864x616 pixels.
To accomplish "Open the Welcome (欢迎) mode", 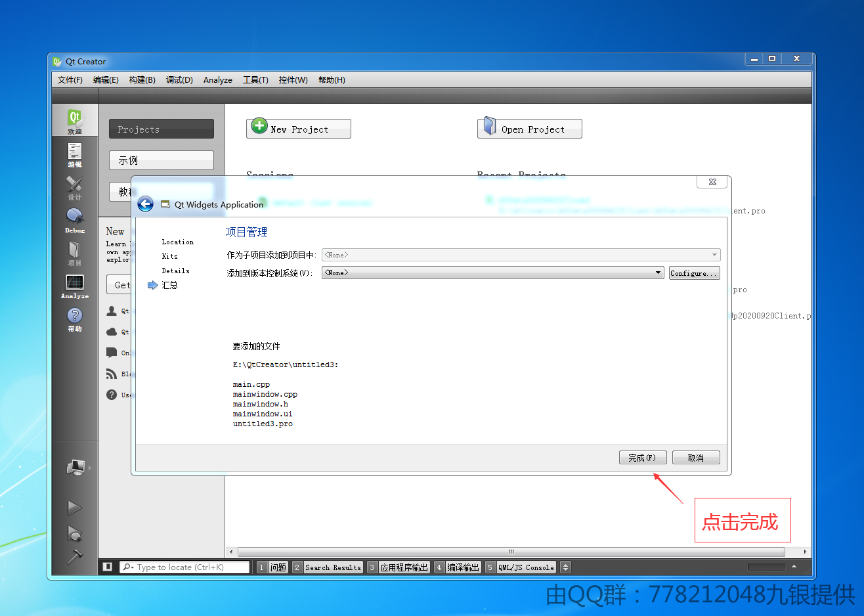I will 75,121.
